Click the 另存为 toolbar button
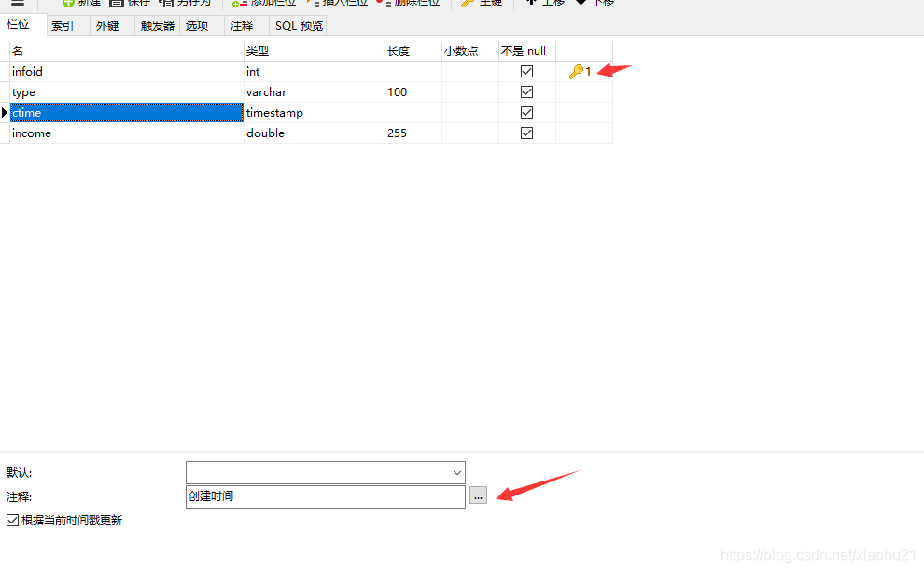 (185, 3)
